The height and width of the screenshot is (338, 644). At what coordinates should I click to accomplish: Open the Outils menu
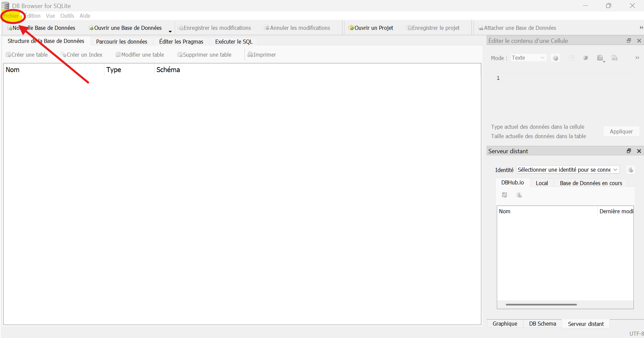pos(67,16)
